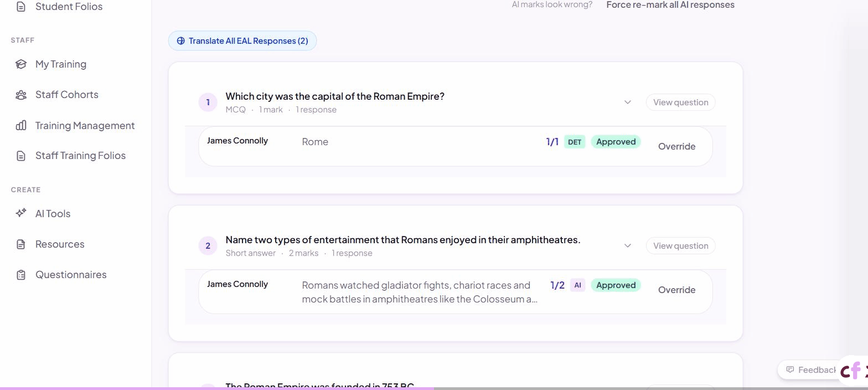Click the capital of the Roman Empire question title
Viewport: 868px width, 390px height.
(x=335, y=96)
